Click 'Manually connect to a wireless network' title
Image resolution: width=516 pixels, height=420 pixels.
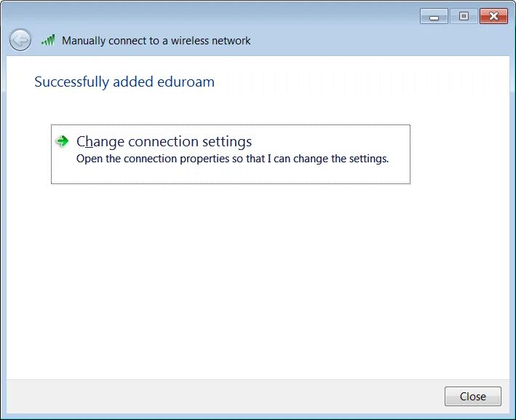[x=156, y=41]
